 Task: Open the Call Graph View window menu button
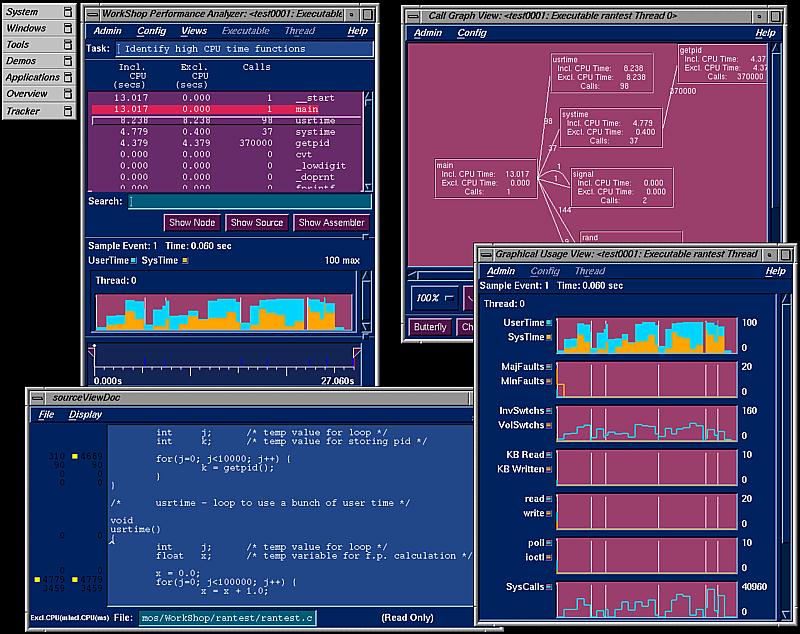point(413,15)
